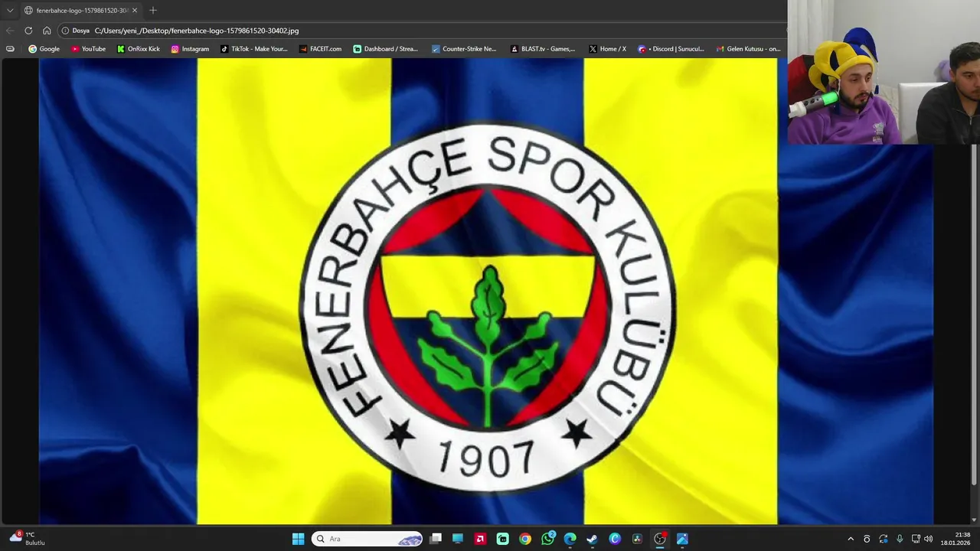The image size is (980, 551).
Task: Open Microsoft Edge from the taskbar
Action: point(570,539)
